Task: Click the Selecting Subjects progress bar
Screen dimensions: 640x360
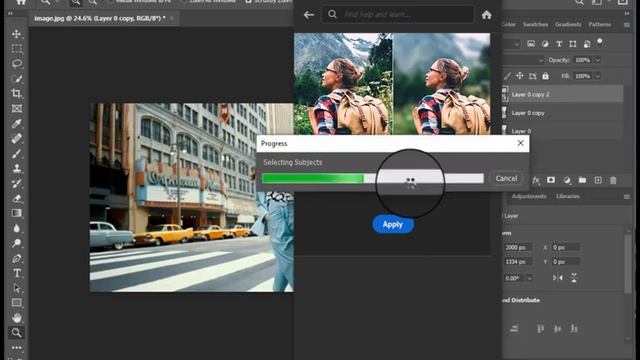Action: [373, 178]
